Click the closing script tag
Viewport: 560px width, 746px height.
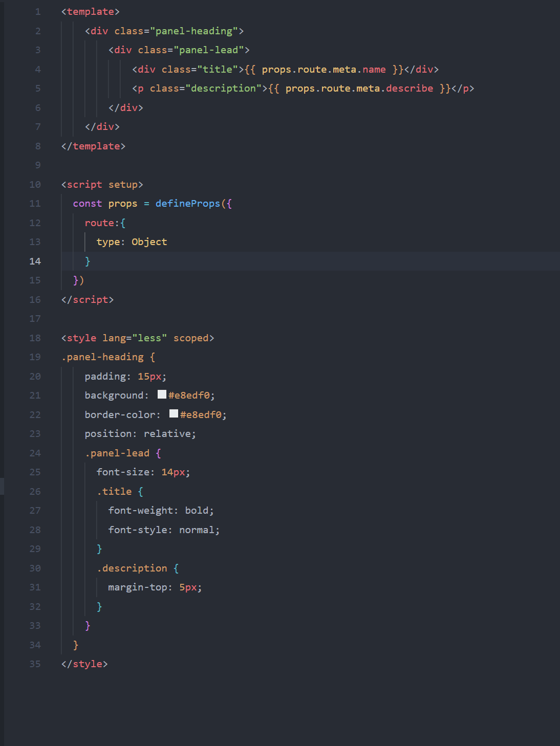pyautogui.click(x=87, y=299)
